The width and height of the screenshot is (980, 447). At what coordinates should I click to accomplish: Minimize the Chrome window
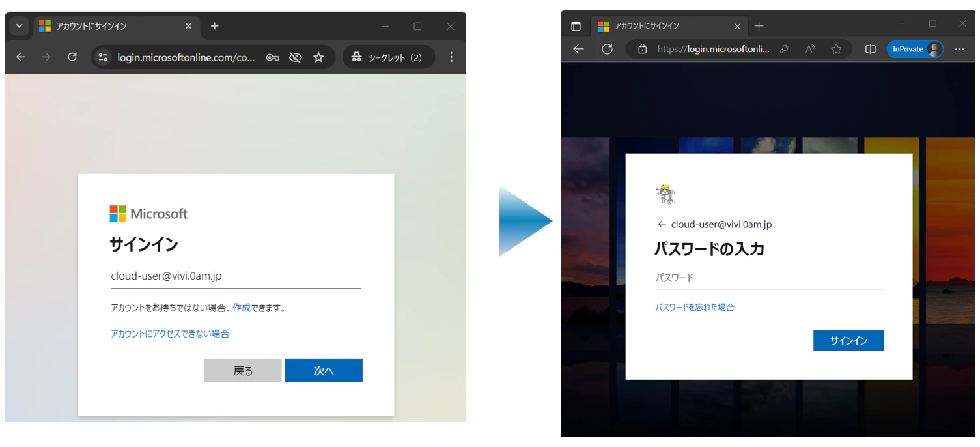[x=385, y=26]
